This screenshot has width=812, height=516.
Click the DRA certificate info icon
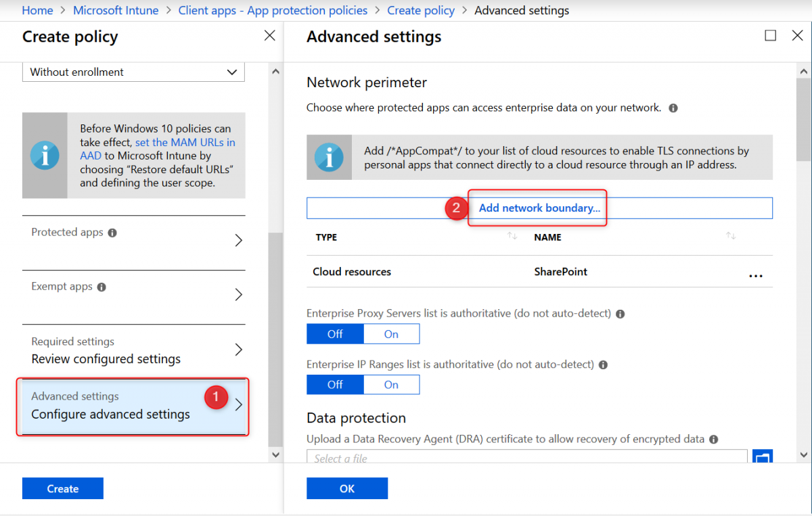(x=713, y=439)
